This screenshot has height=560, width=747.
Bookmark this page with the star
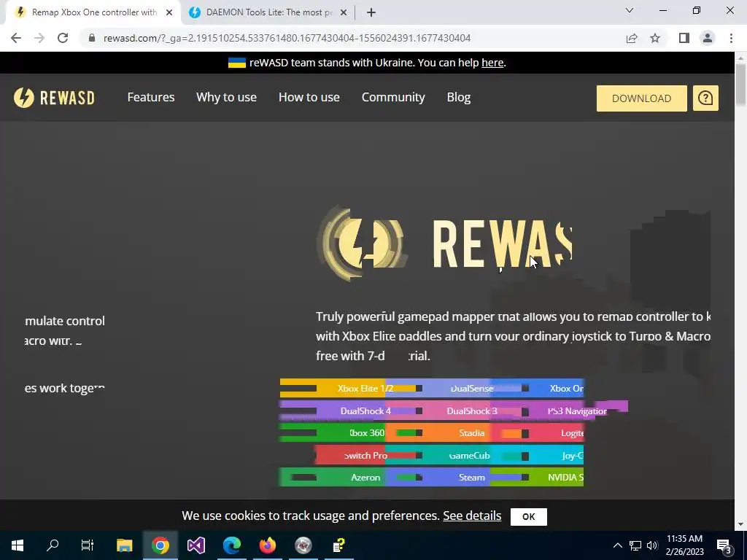point(655,38)
